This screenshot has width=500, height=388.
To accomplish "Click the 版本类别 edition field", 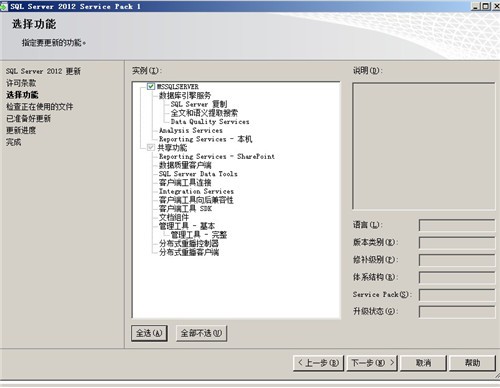I will point(457,243).
